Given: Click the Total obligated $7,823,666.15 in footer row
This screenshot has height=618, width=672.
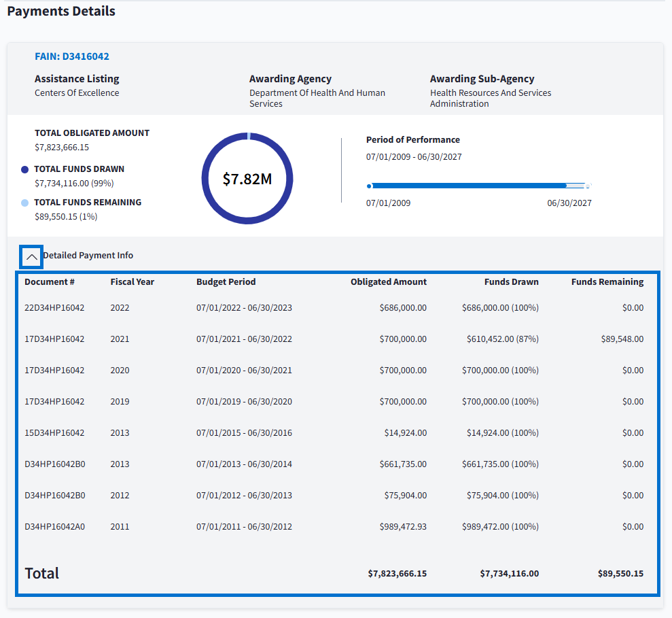Looking at the screenshot, I should (x=397, y=574).
